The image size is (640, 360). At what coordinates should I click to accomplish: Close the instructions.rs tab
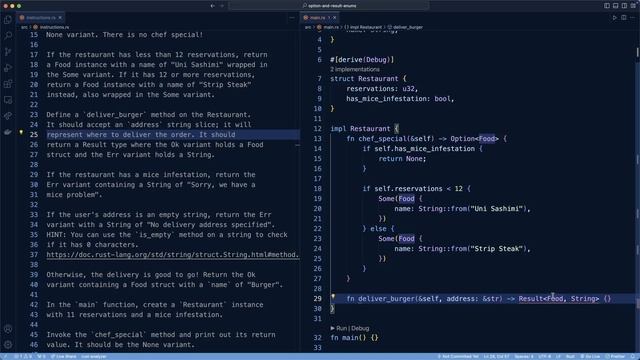click(x=60, y=18)
